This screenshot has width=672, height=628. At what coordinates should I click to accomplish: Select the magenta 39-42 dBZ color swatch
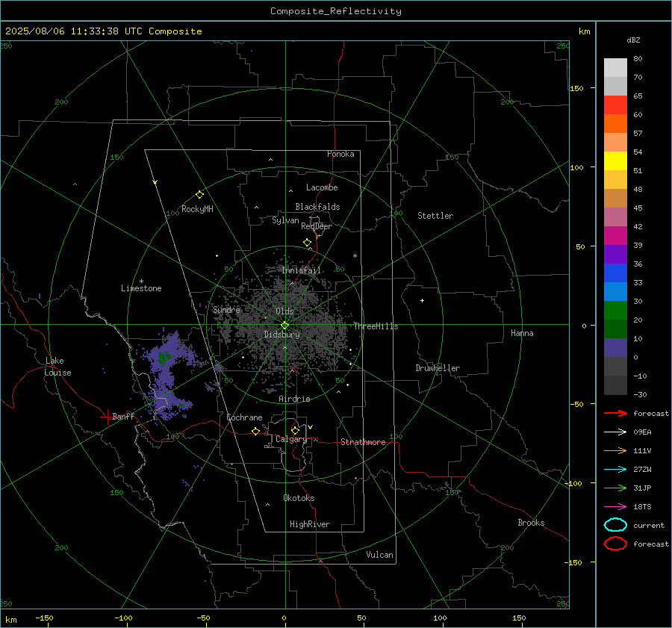click(x=615, y=236)
